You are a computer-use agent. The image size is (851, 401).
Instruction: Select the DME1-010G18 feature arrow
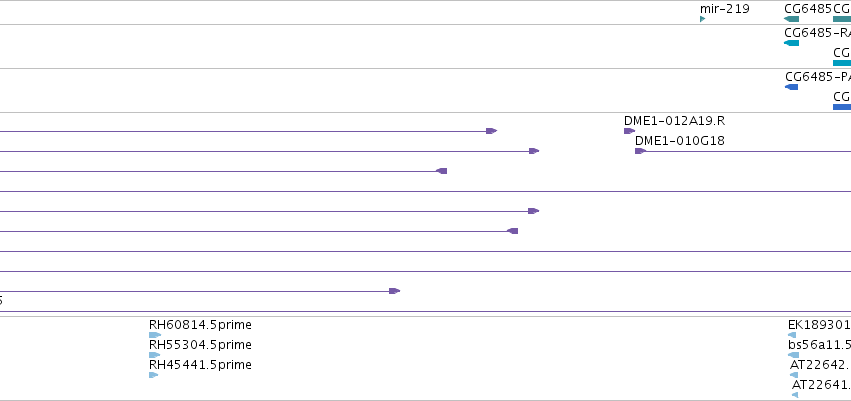pyautogui.click(x=640, y=151)
